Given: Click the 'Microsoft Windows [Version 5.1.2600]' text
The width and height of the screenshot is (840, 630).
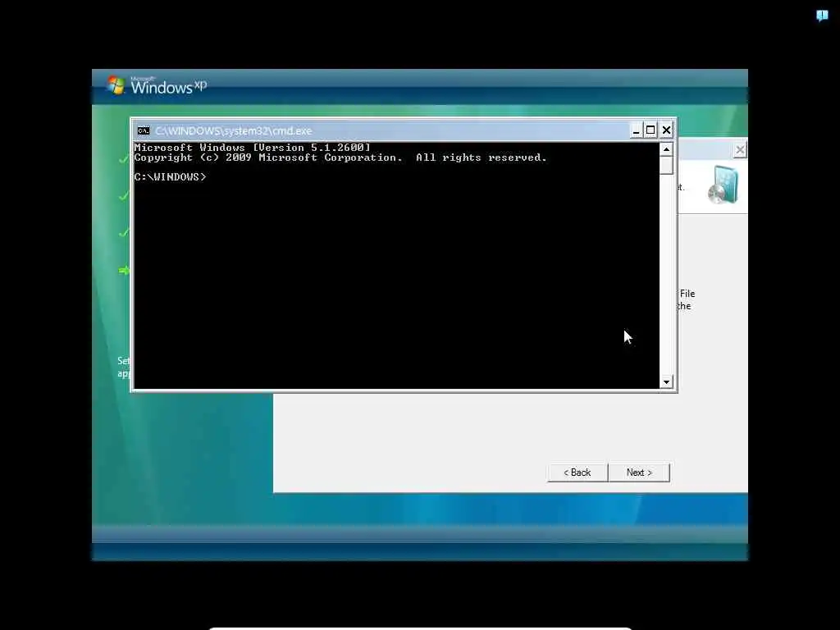Looking at the screenshot, I should point(253,148).
